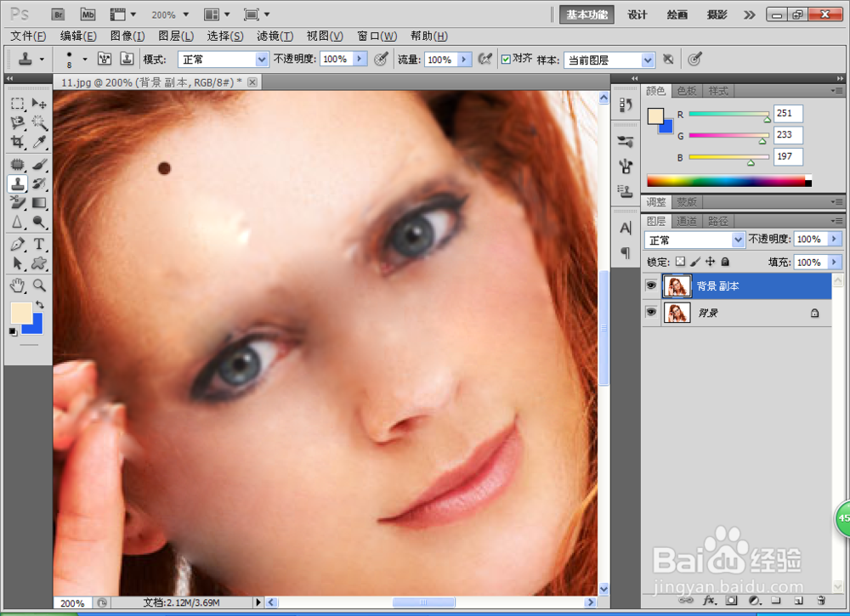Switch to the 通道 channels tab
This screenshot has width=850, height=616.
point(687,221)
